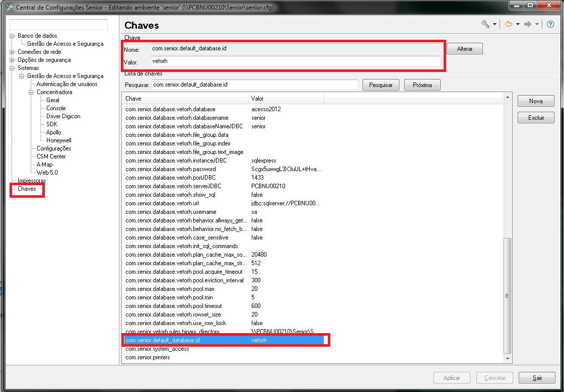Select the com.senior.system_access row
This screenshot has height=392, width=564.
(x=157, y=349)
